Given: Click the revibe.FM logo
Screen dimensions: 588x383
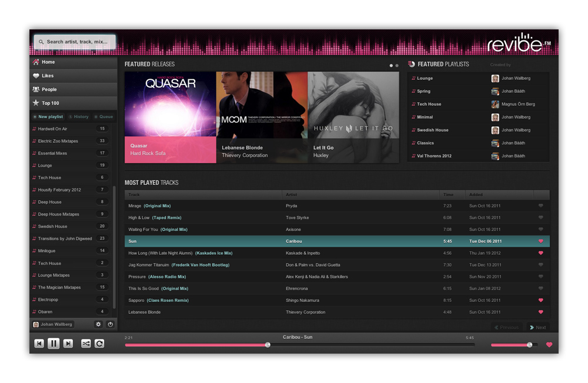Looking at the screenshot, I should click(519, 43).
